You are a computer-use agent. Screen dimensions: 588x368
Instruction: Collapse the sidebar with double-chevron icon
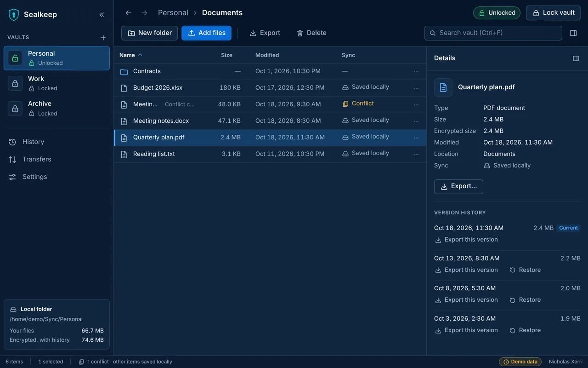point(102,15)
